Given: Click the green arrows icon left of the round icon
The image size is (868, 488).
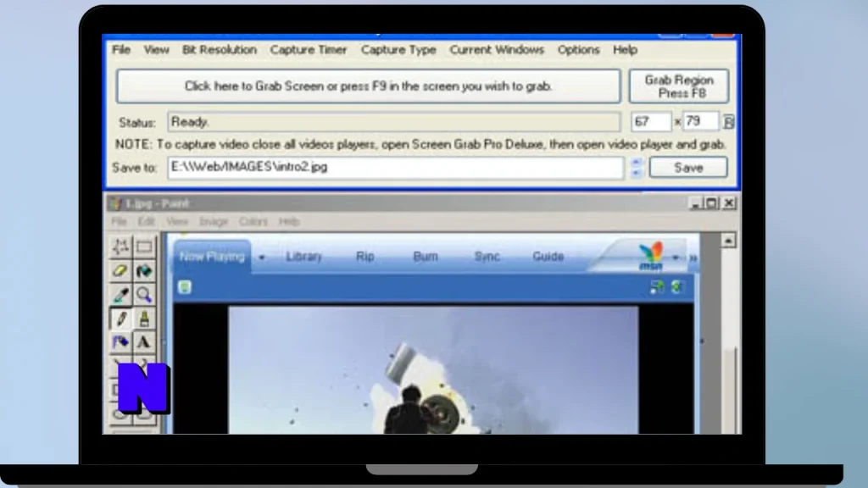Looking at the screenshot, I should tap(657, 286).
